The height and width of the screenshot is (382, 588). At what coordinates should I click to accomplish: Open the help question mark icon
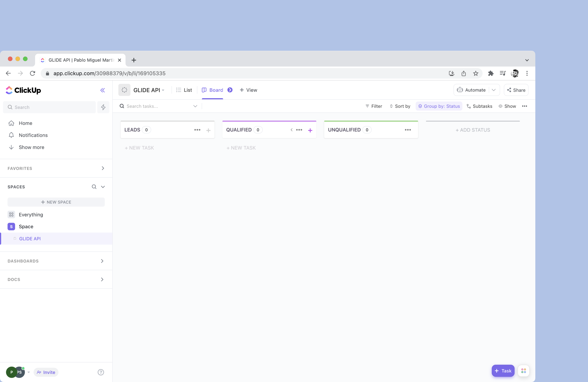point(101,372)
